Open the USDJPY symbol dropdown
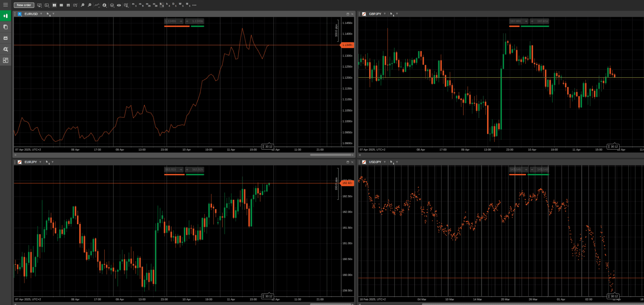 (385, 162)
